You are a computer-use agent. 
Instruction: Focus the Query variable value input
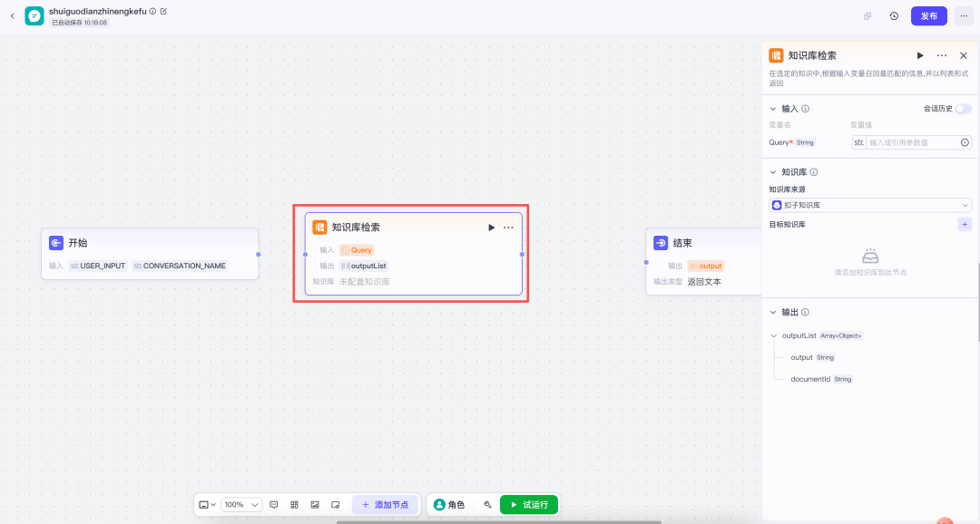(913, 142)
